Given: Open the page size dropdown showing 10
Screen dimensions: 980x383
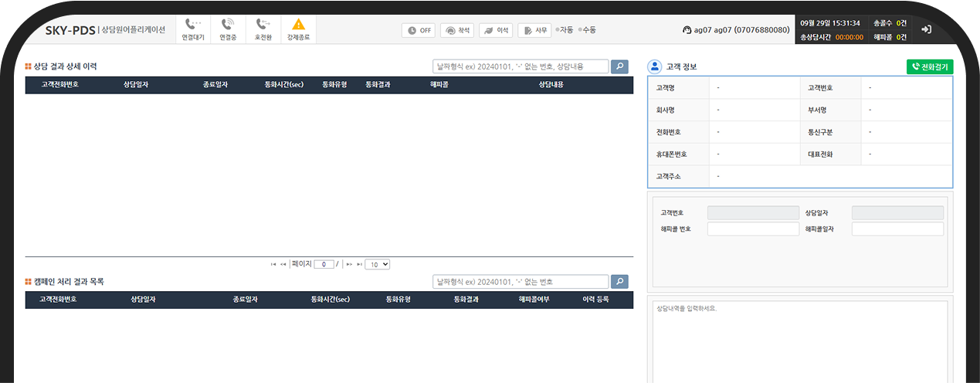Looking at the screenshot, I should coord(378,264).
